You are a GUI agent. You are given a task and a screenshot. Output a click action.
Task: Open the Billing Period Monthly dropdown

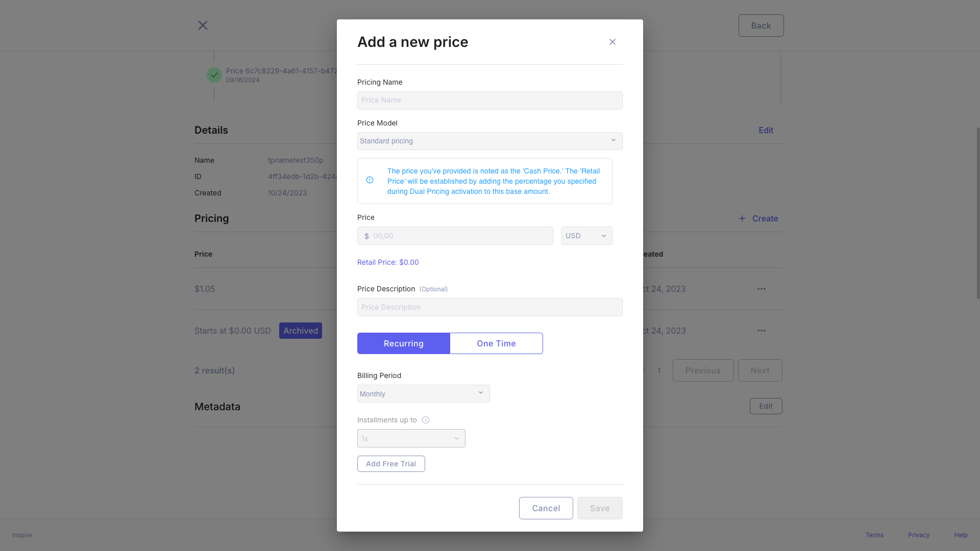click(x=424, y=393)
